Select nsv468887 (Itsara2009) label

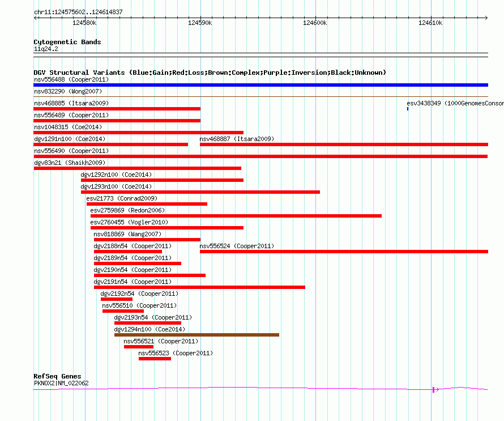tap(237, 139)
